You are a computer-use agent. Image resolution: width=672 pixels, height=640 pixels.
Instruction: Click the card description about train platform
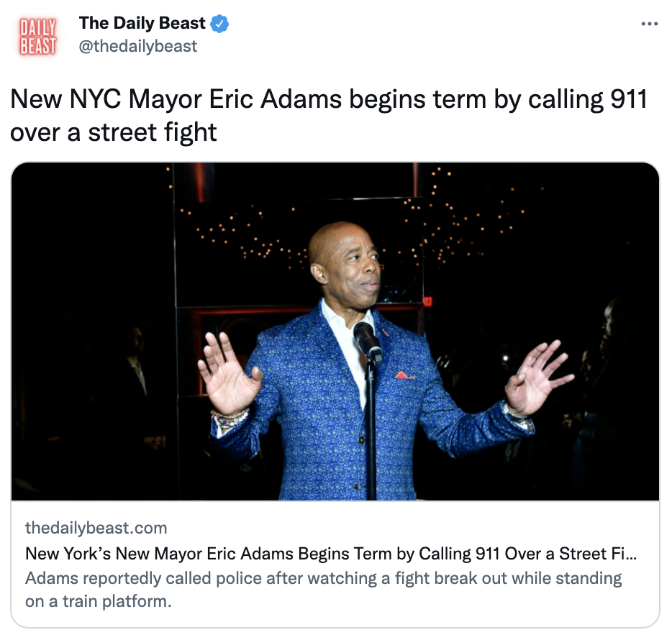point(323,590)
